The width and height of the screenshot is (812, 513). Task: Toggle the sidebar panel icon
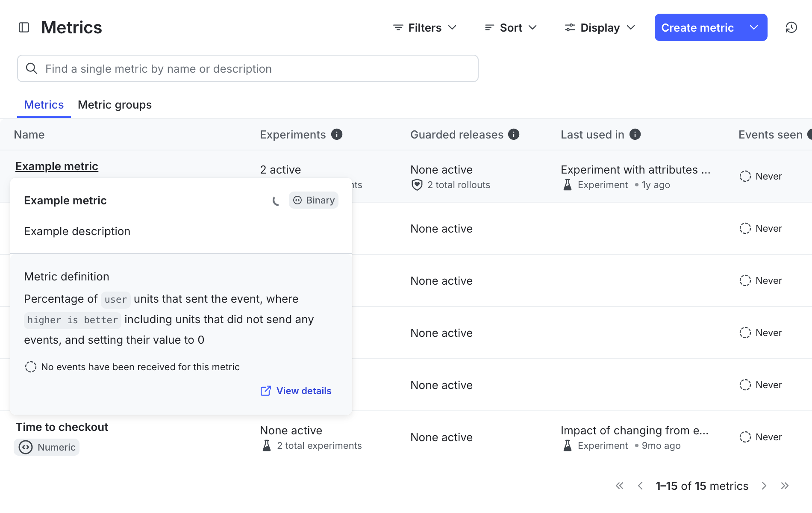click(x=24, y=28)
